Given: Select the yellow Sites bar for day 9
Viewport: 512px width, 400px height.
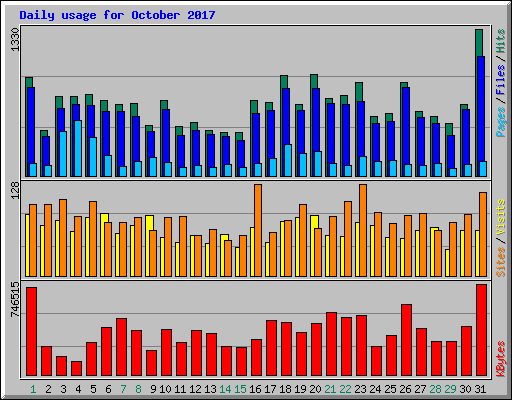Looking at the screenshot, I should click(x=149, y=223).
